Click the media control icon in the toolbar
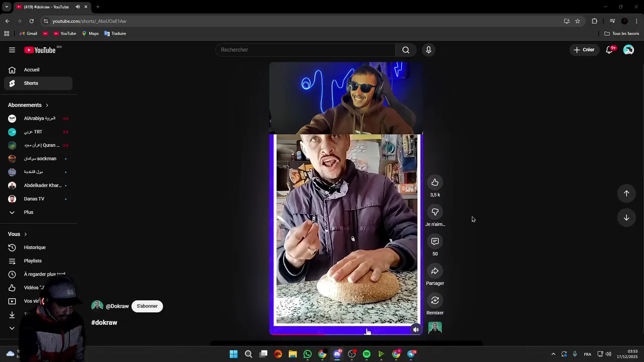This screenshot has height=362, width=644. tap(612, 21)
